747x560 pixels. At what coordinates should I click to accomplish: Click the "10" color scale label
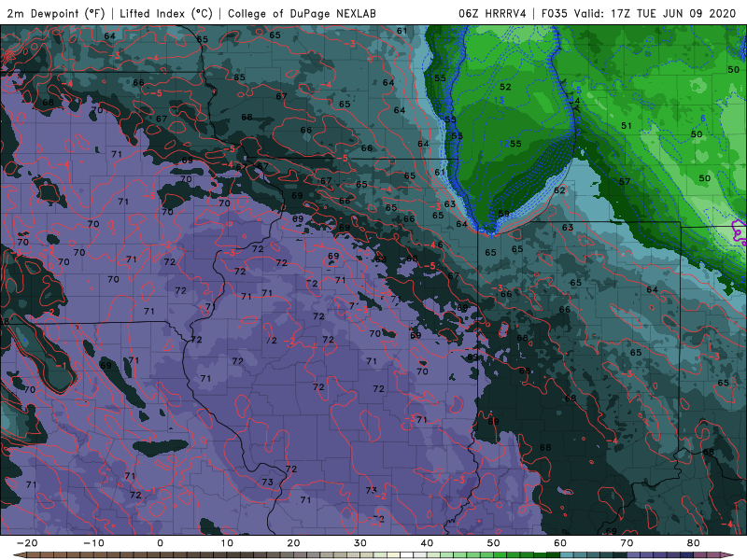click(x=227, y=543)
